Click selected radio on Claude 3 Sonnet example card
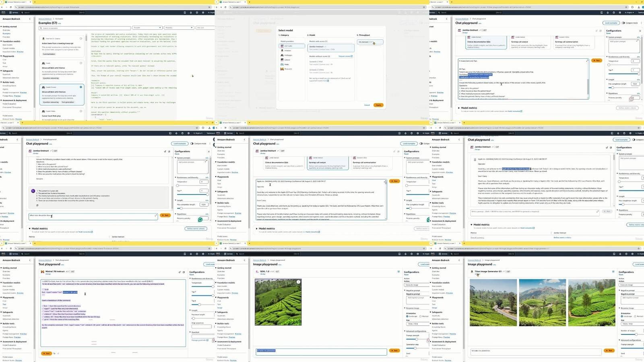Viewport: 644px width, 362px height. coord(81,87)
